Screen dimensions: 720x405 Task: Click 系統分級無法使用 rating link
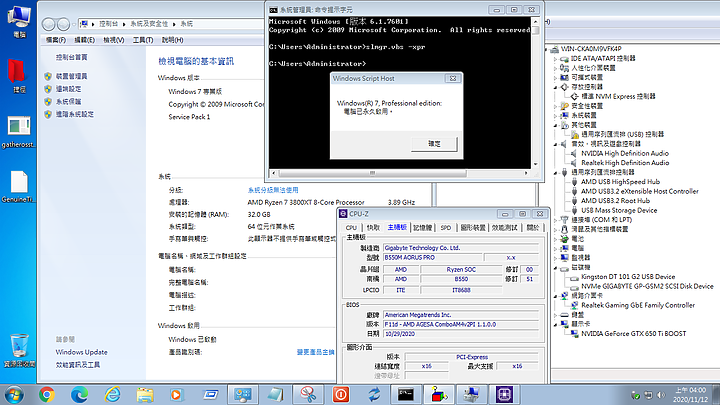click(x=273, y=190)
